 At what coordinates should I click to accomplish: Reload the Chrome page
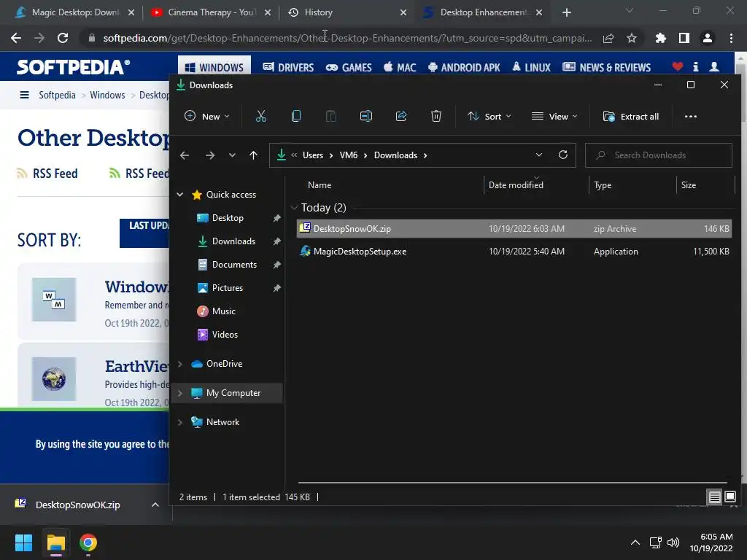(x=63, y=38)
